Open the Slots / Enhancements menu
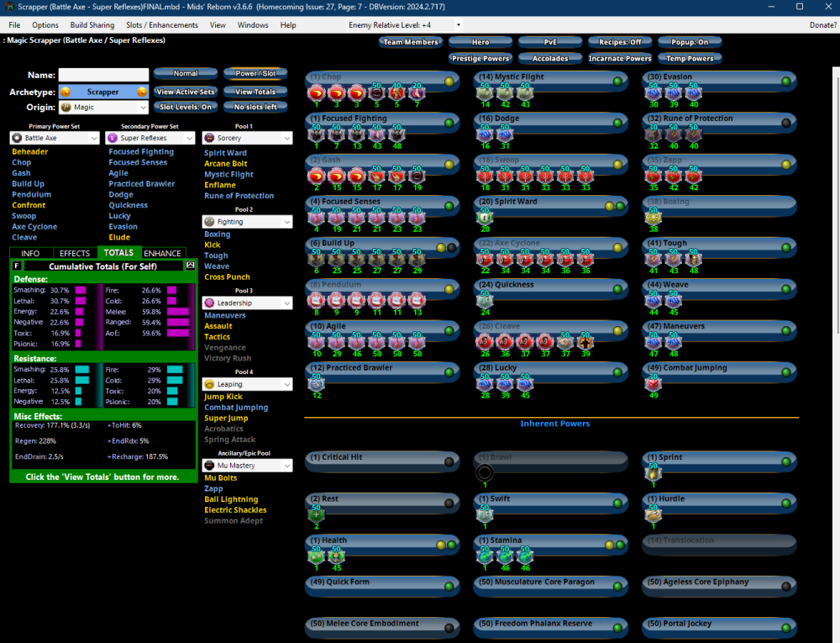The width and height of the screenshot is (840, 643). [x=162, y=25]
